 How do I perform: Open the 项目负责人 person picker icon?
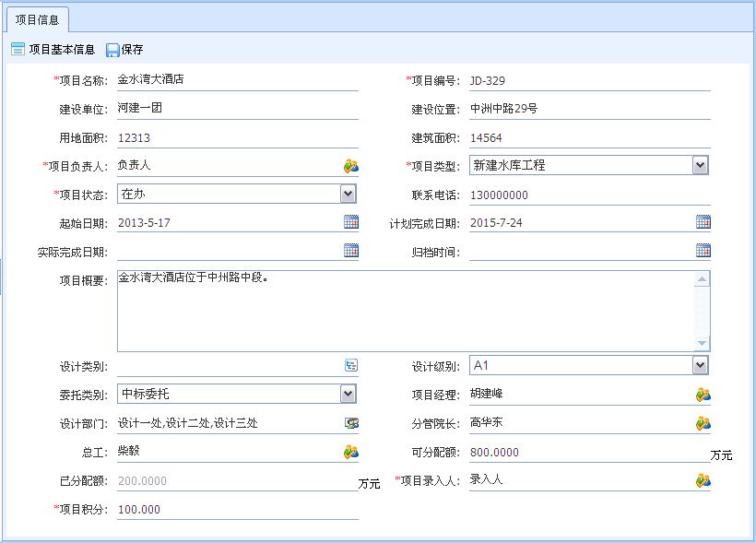(x=350, y=165)
